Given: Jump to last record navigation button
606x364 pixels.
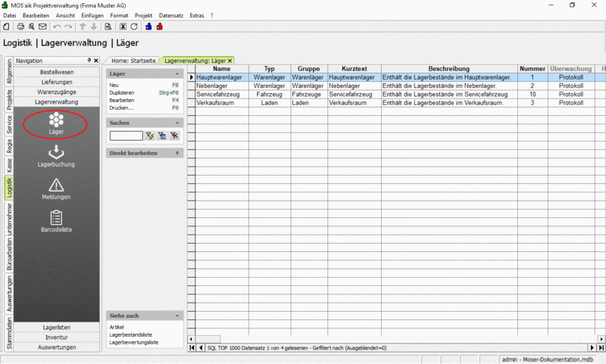Looking at the screenshot, I should (x=601, y=348).
